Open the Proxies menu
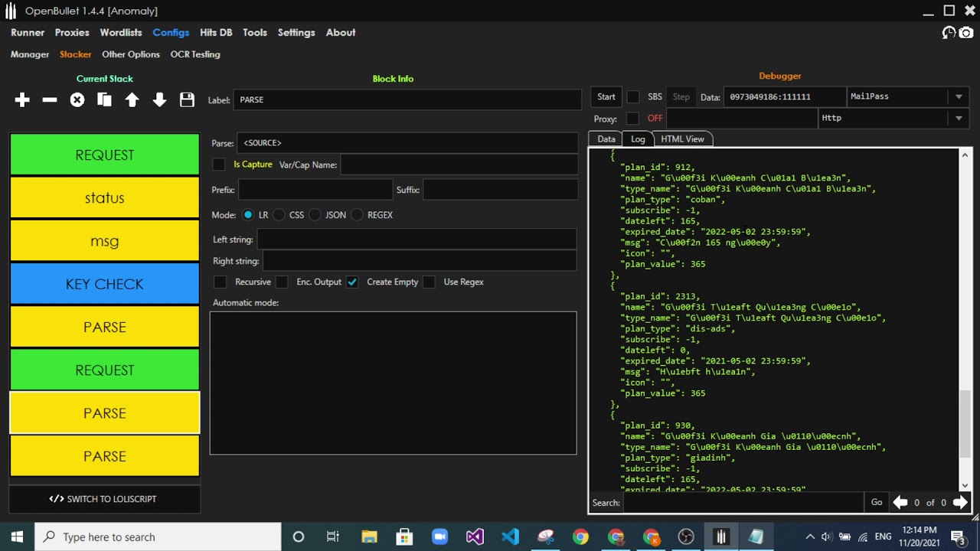The image size is (980, 551). (72, 32)
